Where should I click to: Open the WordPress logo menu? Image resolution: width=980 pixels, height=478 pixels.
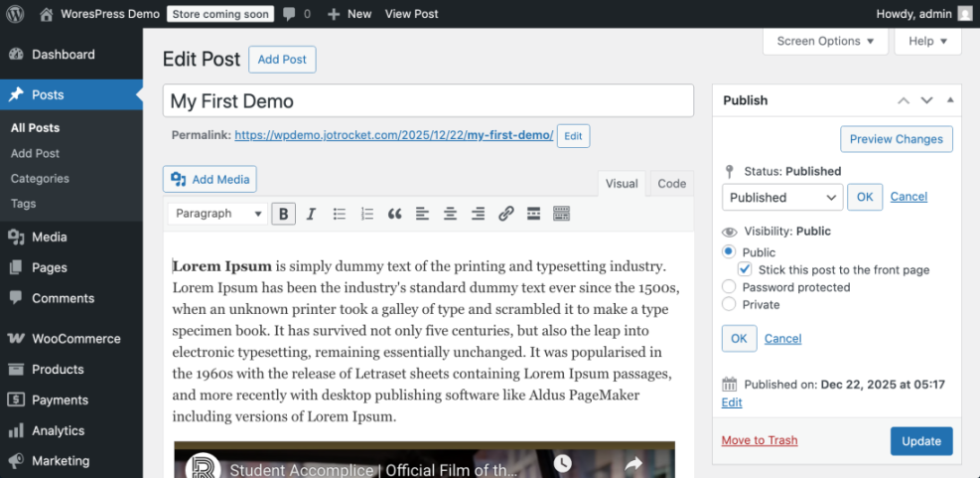(x=15, y=14)
